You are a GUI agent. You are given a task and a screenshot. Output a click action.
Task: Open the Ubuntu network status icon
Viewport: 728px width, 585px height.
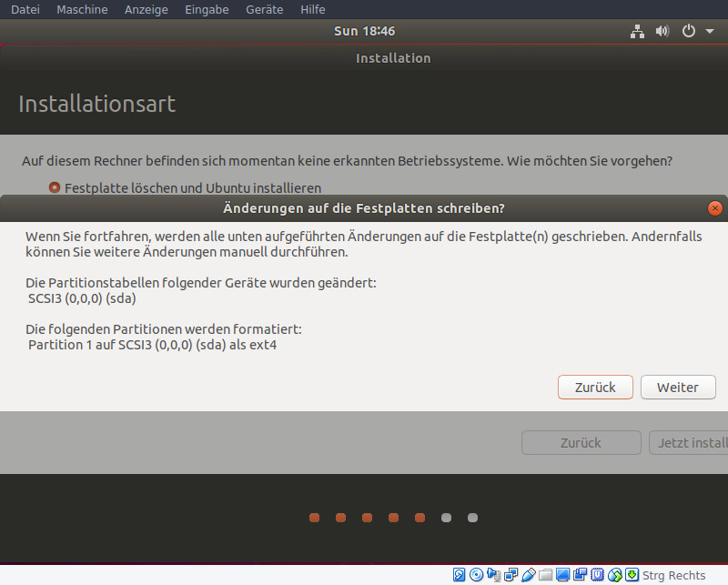tap(637, 31)
